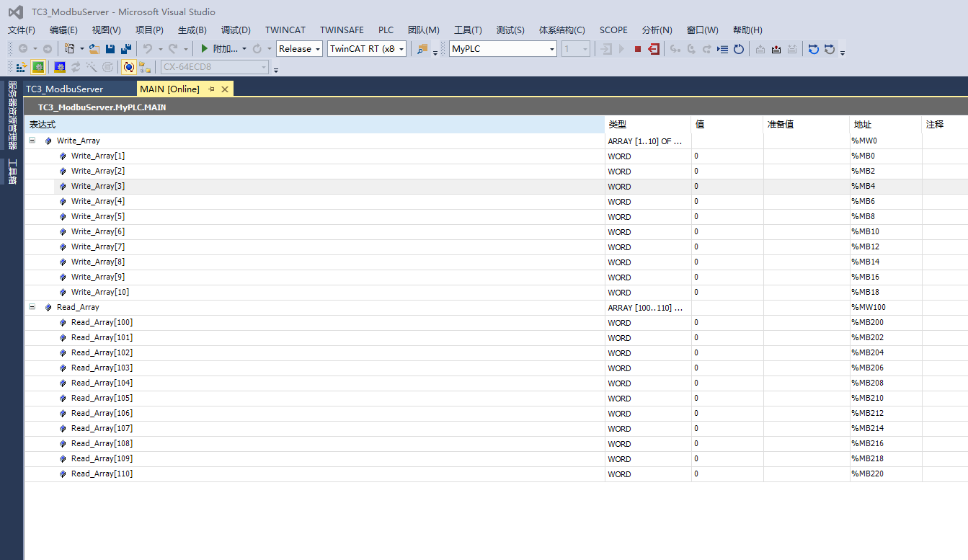Toggle the pin on MAIN [Online] tab
Screen dimensions: 968x560
click(x=211, y=89)
